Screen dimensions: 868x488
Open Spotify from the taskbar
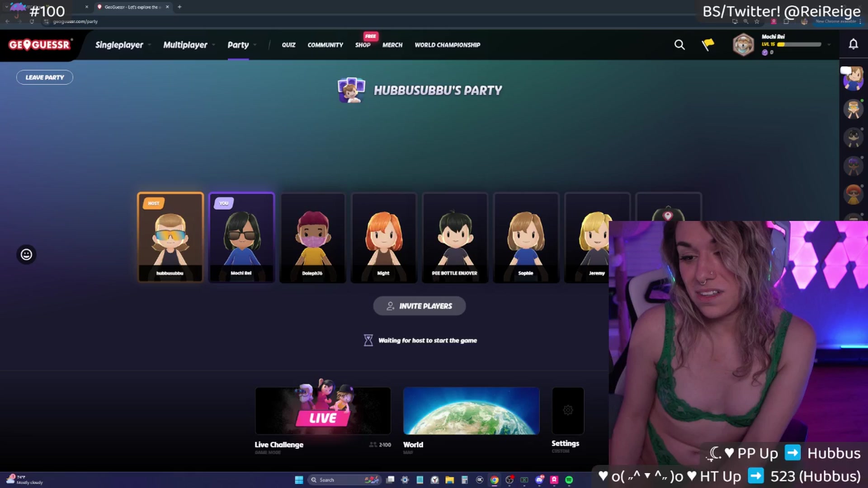[x=569, y=480]
